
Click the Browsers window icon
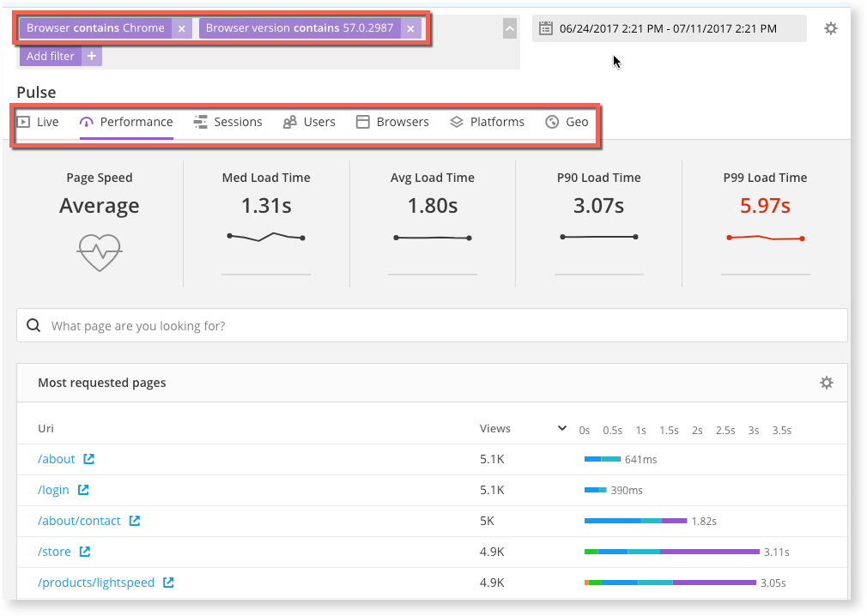point(361,121)
